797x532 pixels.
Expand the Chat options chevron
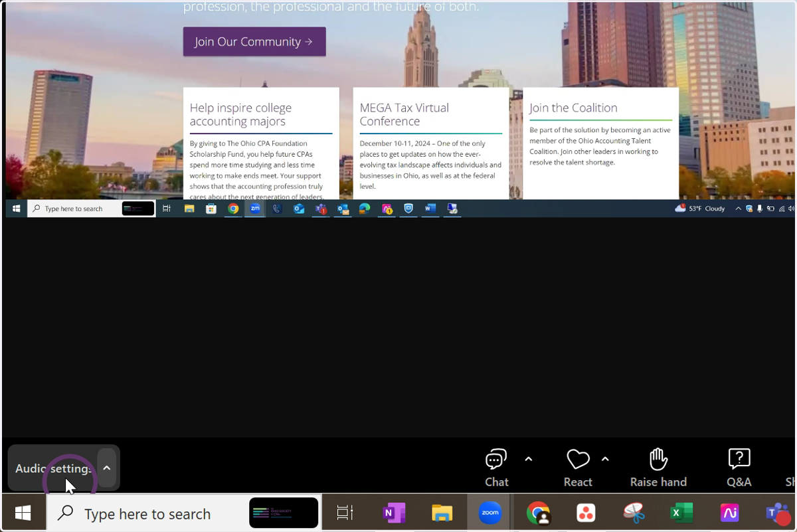coord(529,459)
